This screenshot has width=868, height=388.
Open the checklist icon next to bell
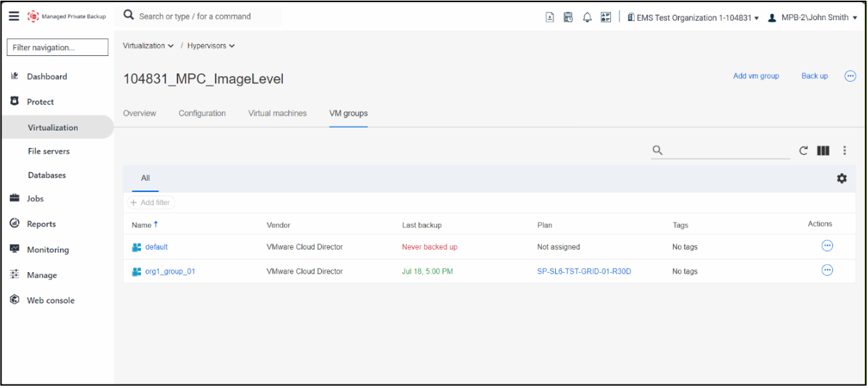click(x=605, y=17)
